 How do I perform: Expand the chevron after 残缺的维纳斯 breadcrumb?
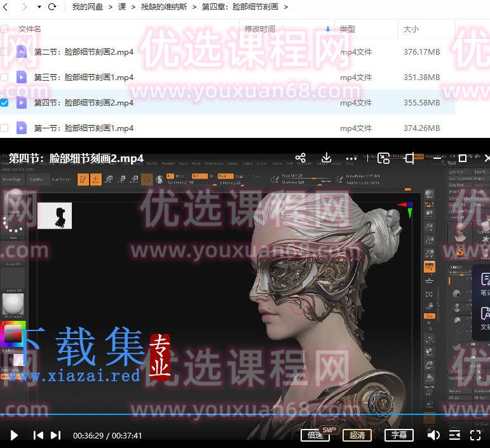click(x=194, y=7)
